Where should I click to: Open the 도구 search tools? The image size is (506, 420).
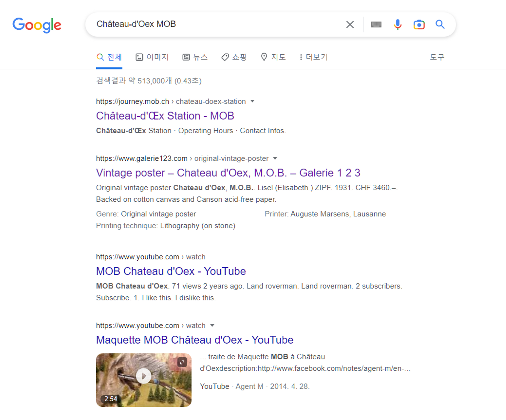click(437, 57)
